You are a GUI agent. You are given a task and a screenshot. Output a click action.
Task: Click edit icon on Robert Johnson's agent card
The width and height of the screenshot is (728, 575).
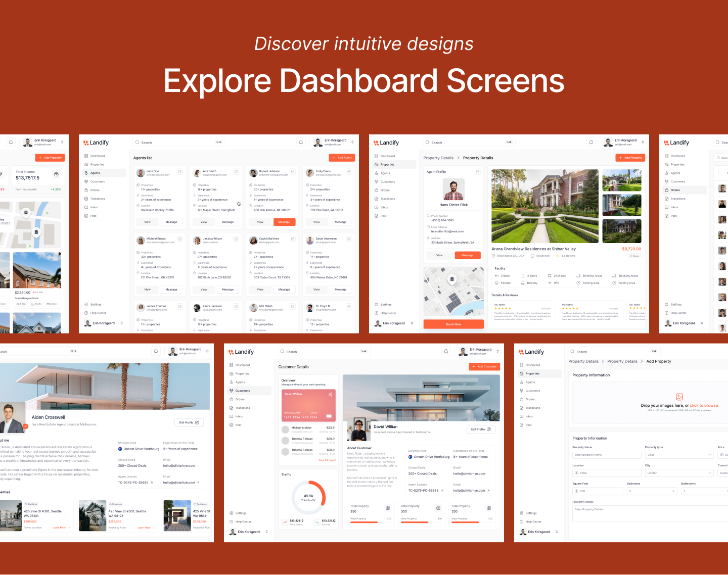tap(292, 172)
